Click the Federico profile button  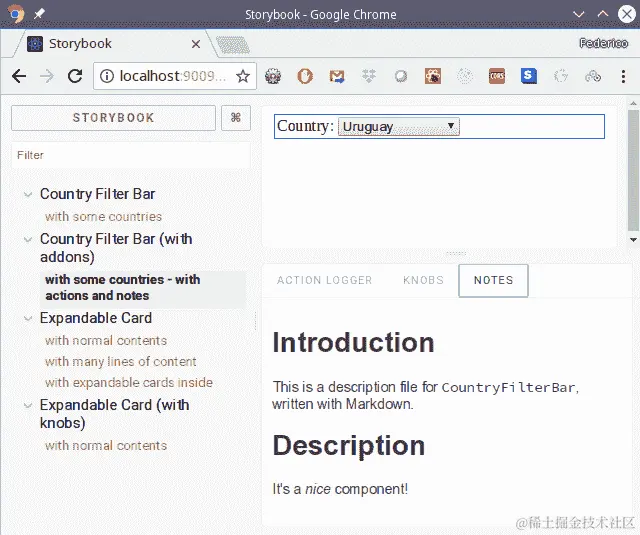tap(603, 43)
